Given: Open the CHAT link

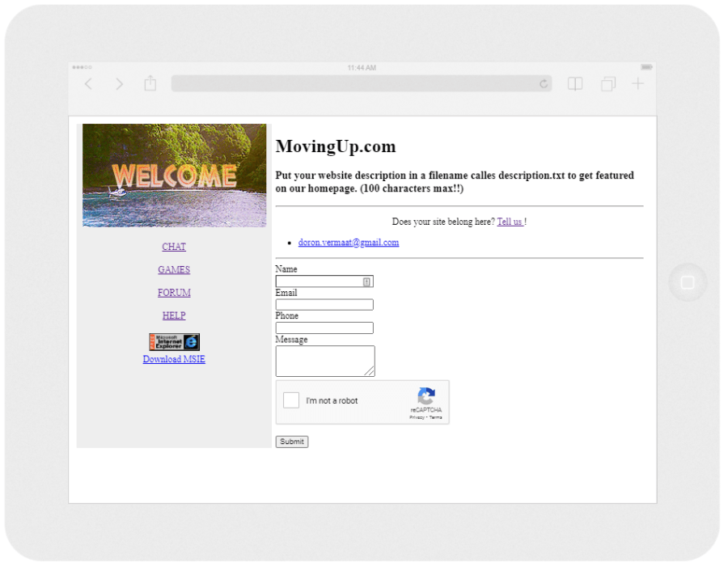Looking at the screenshot, I should [173, 247].
